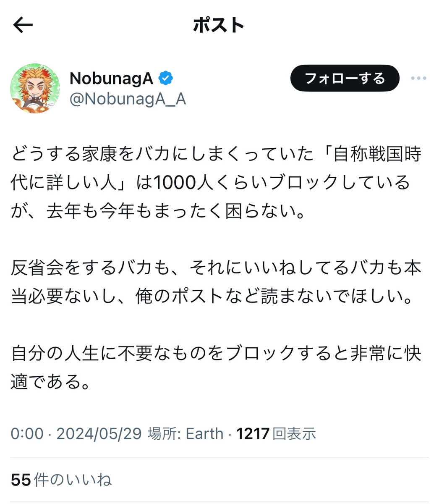Tap the ポスト header title
439x504 pixels.
pyautogui.click(x=219, y=25)
